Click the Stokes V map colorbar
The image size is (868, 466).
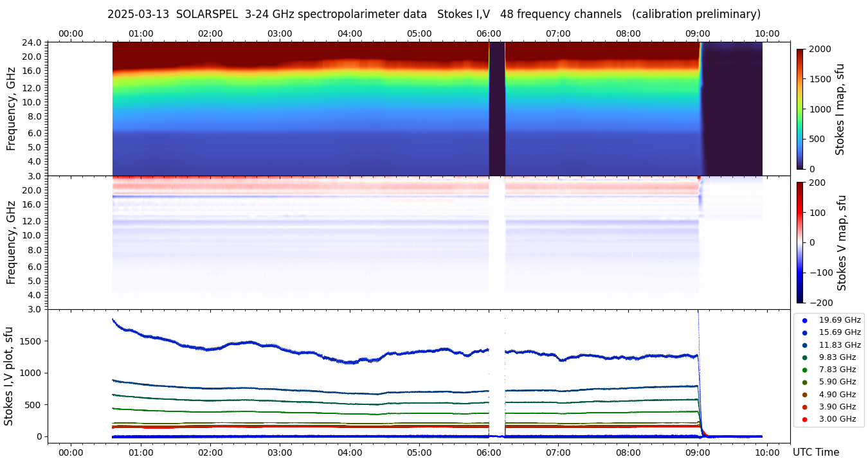[800, 242]
